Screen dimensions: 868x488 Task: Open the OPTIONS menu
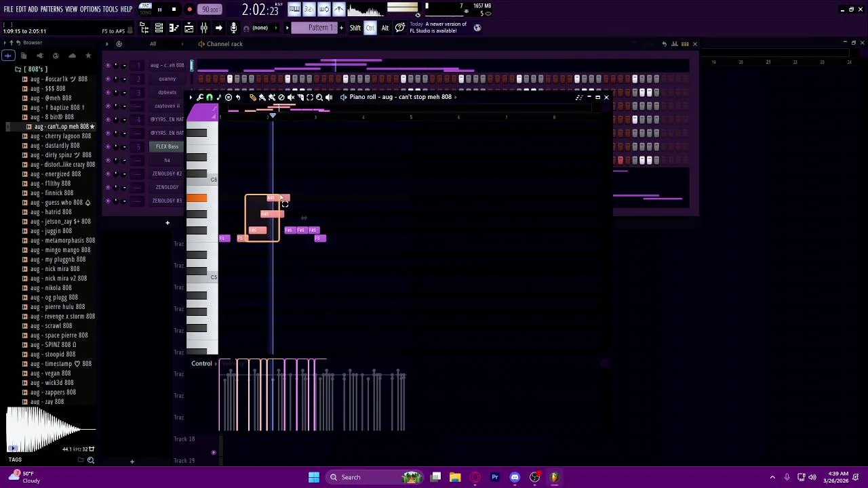tap(90, 9)
